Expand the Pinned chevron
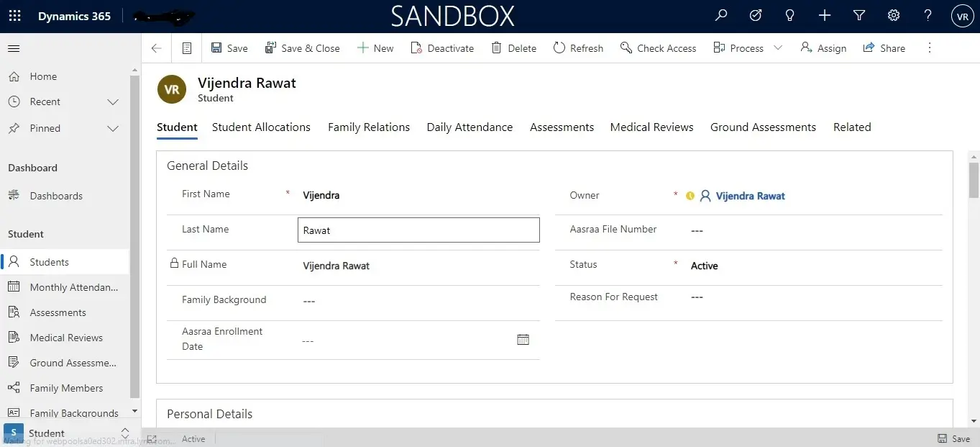Viewport: 980px width, 447px height. (x=113, y=129)
